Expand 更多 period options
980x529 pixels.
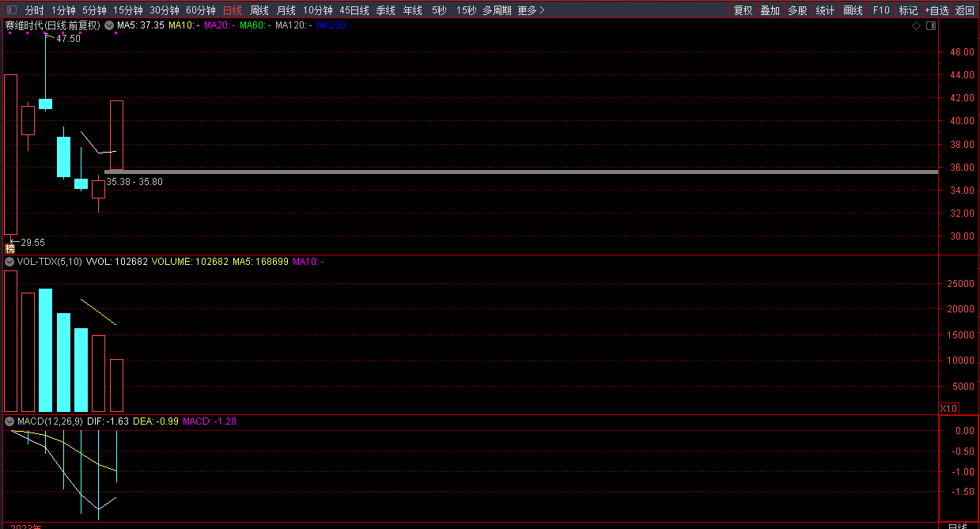coord(531,10)
